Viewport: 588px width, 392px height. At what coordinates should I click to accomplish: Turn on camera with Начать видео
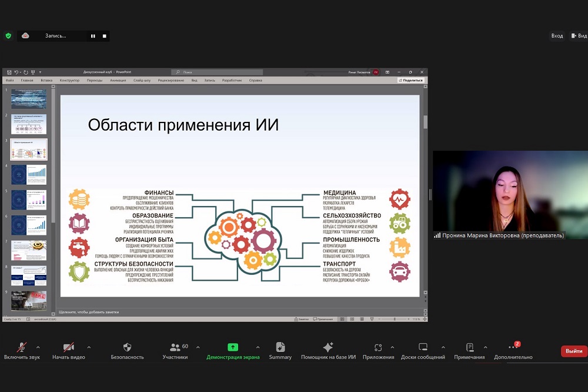(68, 347)
